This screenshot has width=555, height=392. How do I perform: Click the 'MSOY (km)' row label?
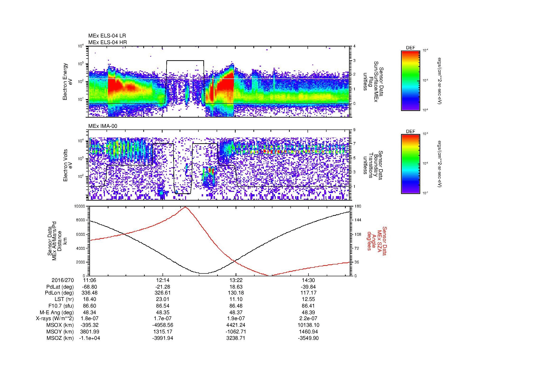coord(60,332)
